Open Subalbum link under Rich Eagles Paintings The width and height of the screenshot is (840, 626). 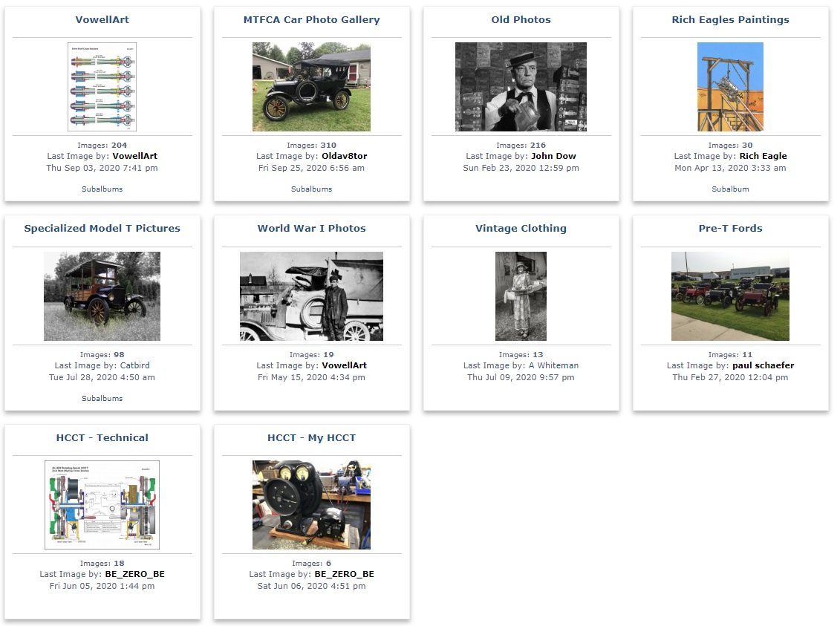coord(730,189)
